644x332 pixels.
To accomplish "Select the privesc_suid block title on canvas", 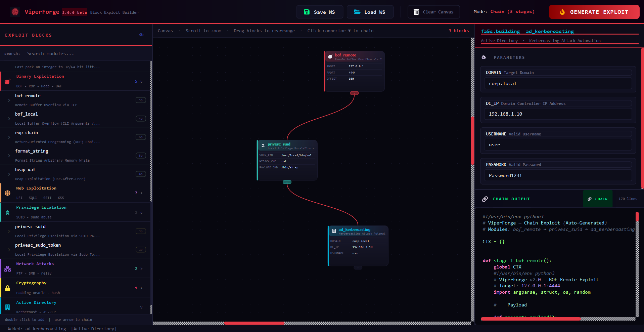I will pyautogui.click(x=279, y=144).
